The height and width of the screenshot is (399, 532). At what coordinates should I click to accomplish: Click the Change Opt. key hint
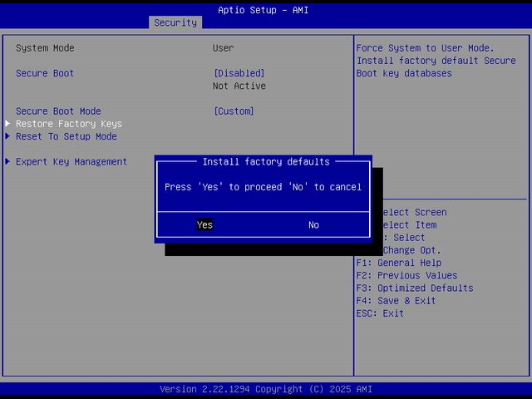(412, 250)
